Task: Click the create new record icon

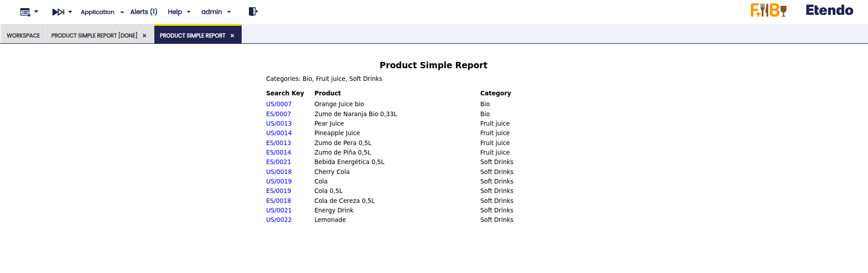Action: [25, 12]
